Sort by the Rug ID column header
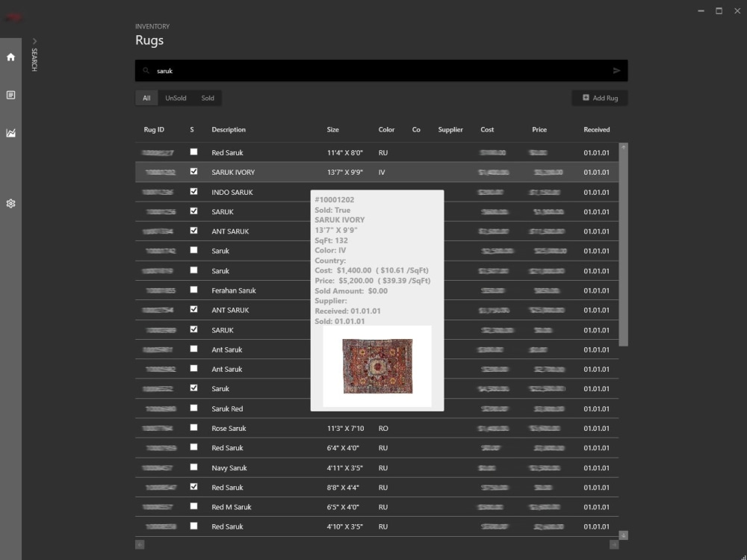 pyautogui.click(x=154, y=129)
